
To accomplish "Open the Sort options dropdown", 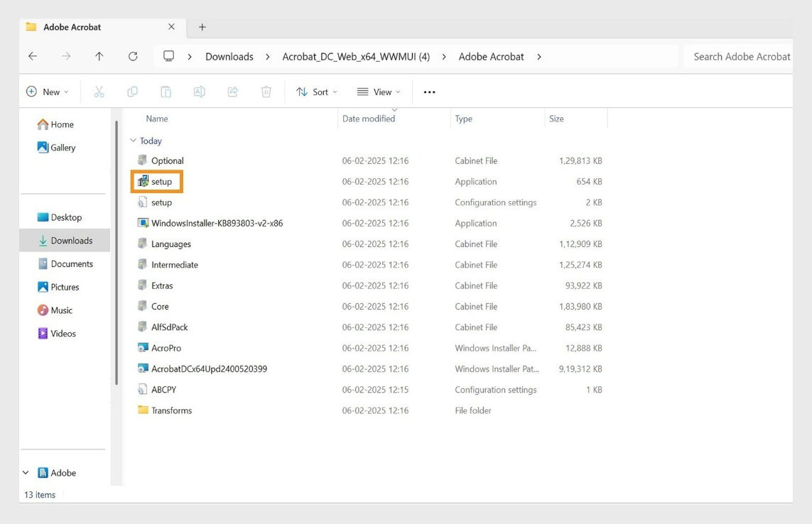I will tap(315, 91).
